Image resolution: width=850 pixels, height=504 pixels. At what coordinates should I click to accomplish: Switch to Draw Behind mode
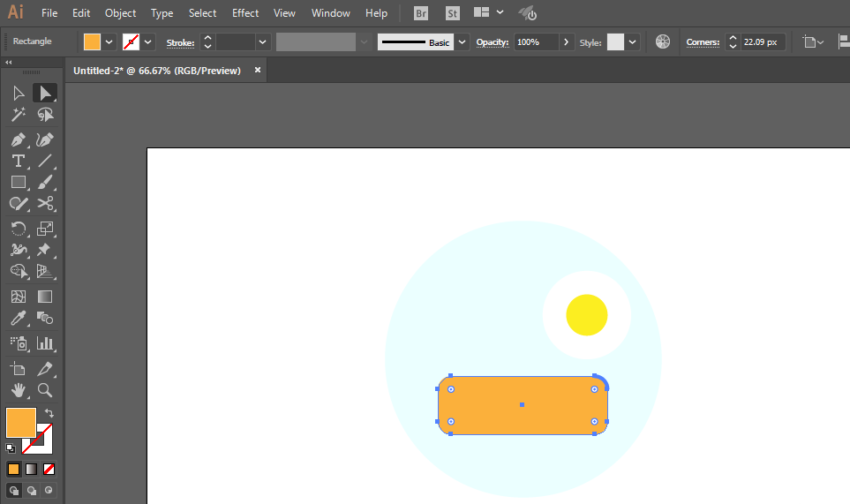point(32,490)
